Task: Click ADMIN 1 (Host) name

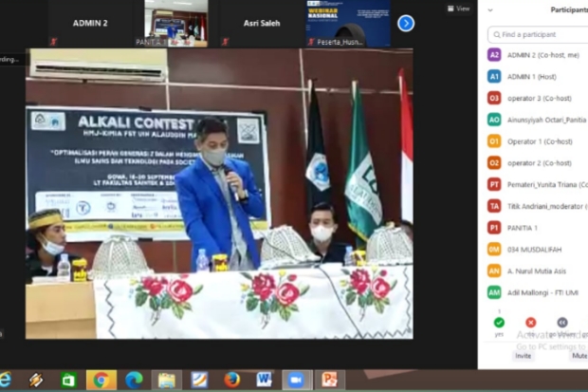Action: pos(531,77)
